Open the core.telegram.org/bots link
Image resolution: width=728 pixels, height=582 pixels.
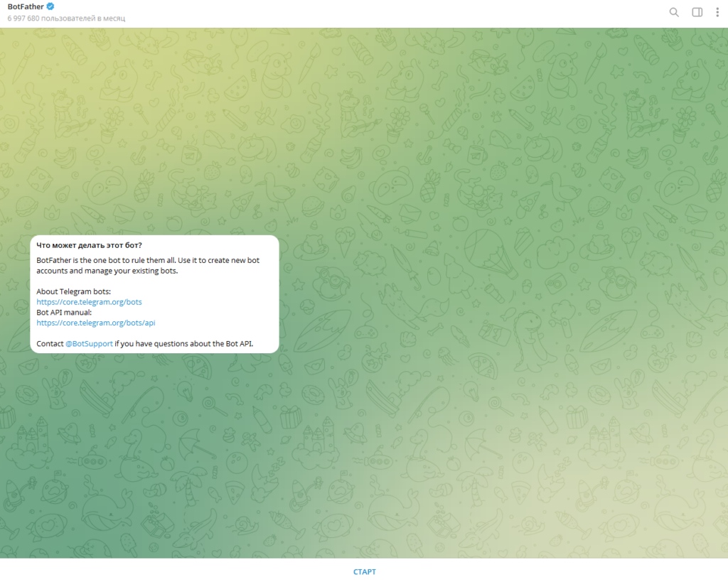point(89,302)
